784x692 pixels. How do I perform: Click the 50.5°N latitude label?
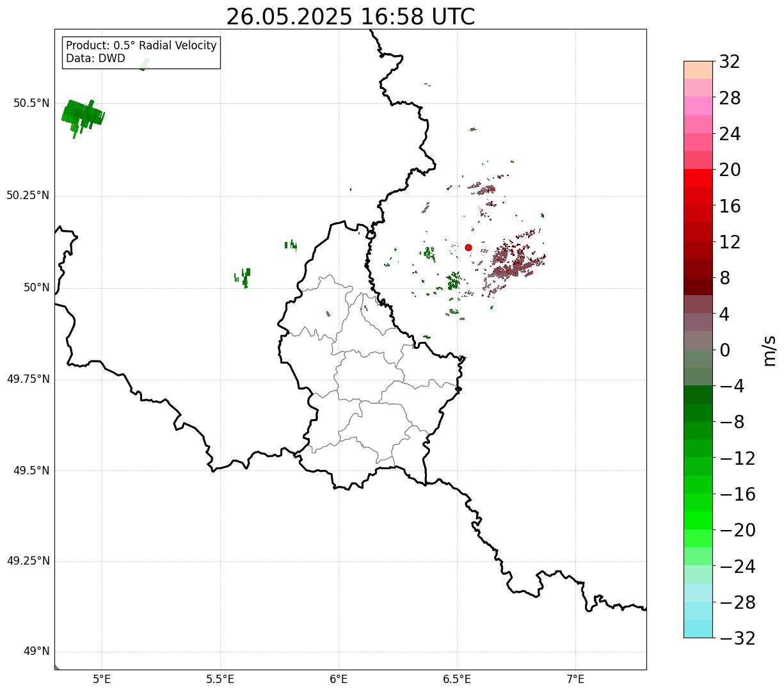(x=31, y=103)
